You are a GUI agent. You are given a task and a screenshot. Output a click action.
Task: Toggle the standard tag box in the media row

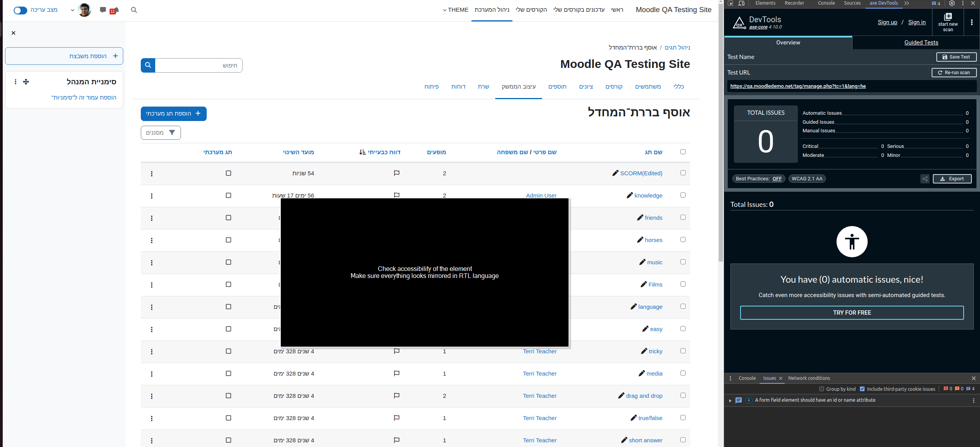(229, 373)
